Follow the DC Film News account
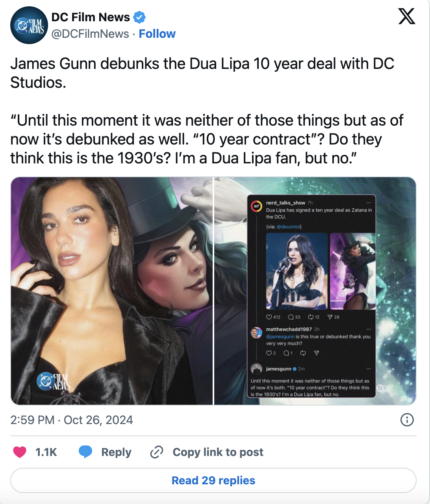 pos(157,34)
